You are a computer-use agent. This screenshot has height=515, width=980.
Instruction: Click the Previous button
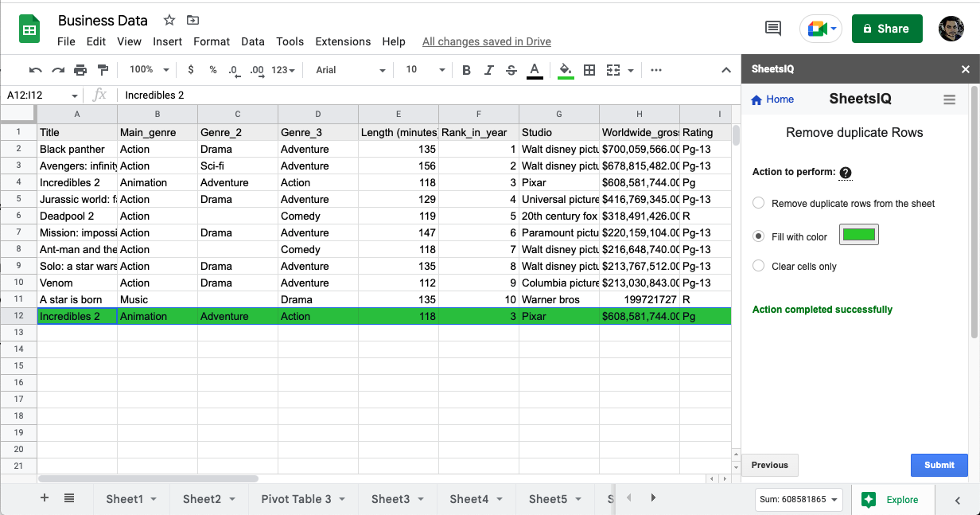click(x=770, y=465)
